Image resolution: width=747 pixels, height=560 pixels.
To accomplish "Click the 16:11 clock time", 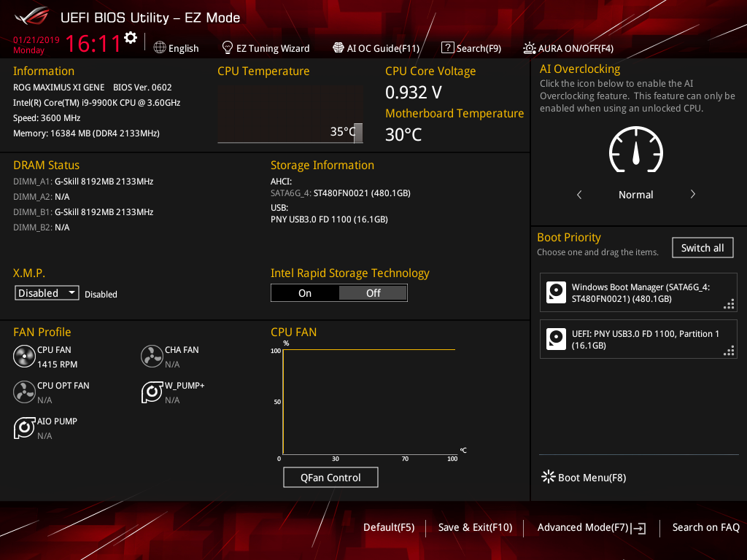I will (x=93, y=43).
